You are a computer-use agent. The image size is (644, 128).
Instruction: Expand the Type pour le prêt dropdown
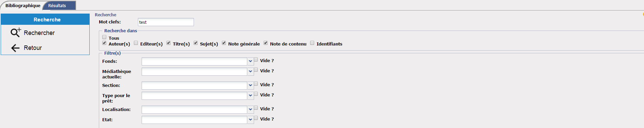coord(250,96)
